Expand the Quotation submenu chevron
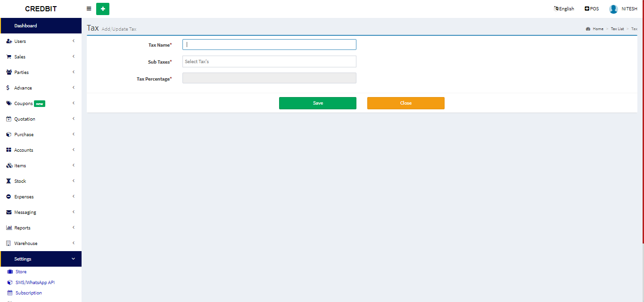This screenshot has height=302, width=644. [74, 119]
